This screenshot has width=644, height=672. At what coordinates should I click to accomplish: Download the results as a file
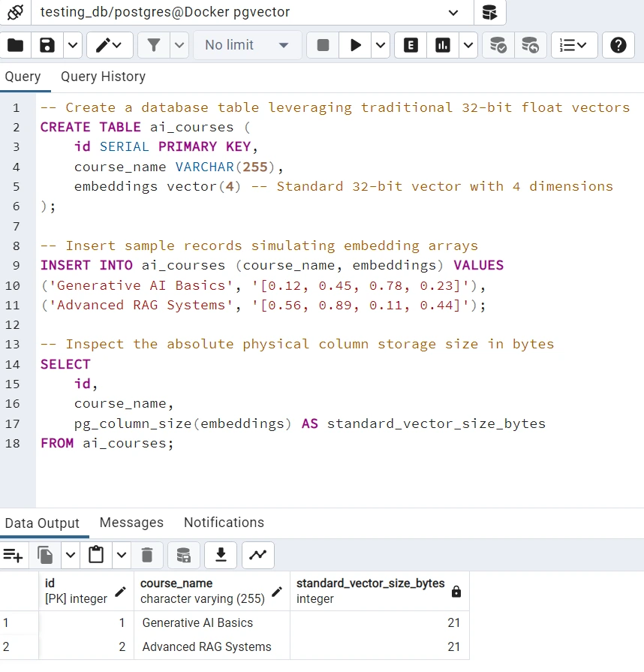point(221,555)
